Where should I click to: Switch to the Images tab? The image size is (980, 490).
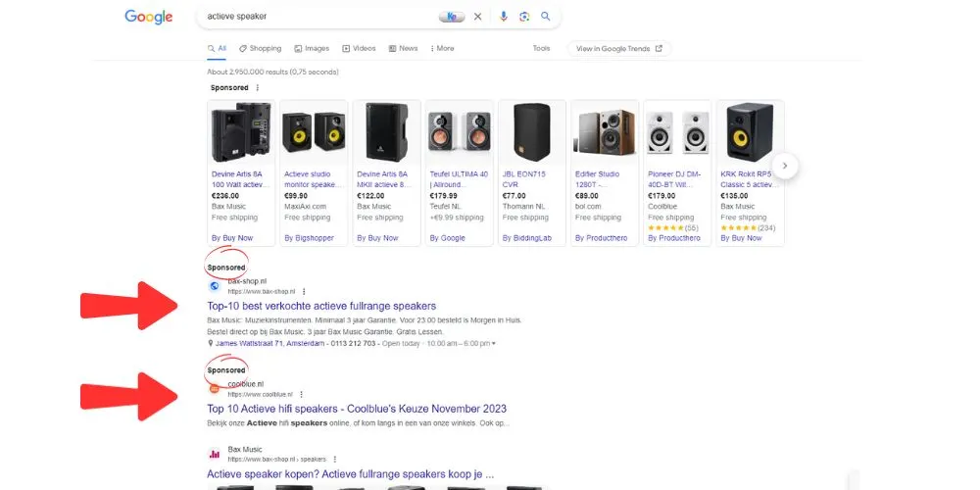point(312,48)
